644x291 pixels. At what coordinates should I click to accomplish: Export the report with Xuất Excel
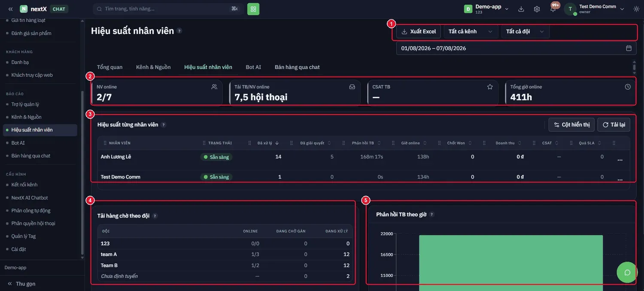point(418,31)
